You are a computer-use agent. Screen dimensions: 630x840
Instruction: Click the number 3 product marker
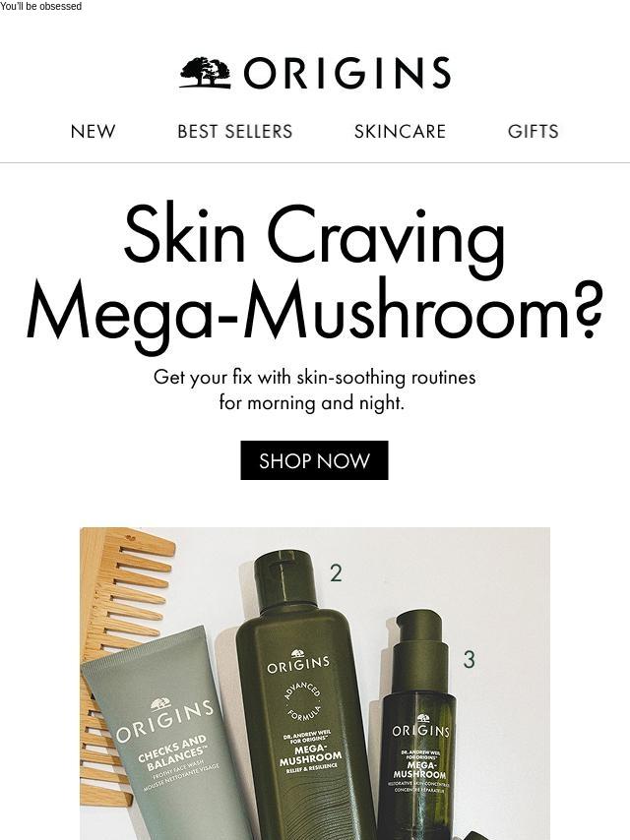[470, 659]
